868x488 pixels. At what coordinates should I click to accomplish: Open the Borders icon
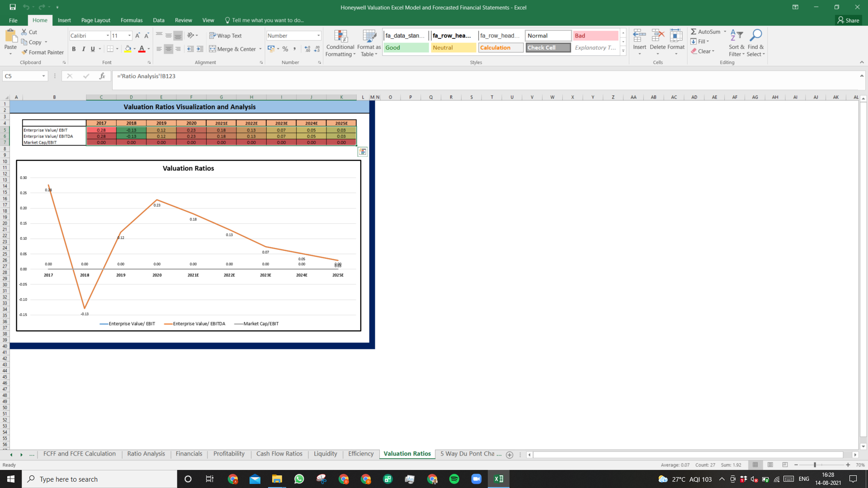pyautogui.click(x=110, y=49)
